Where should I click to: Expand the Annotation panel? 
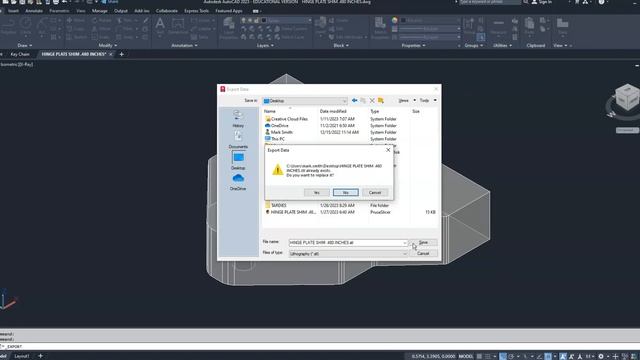point(184,46)
